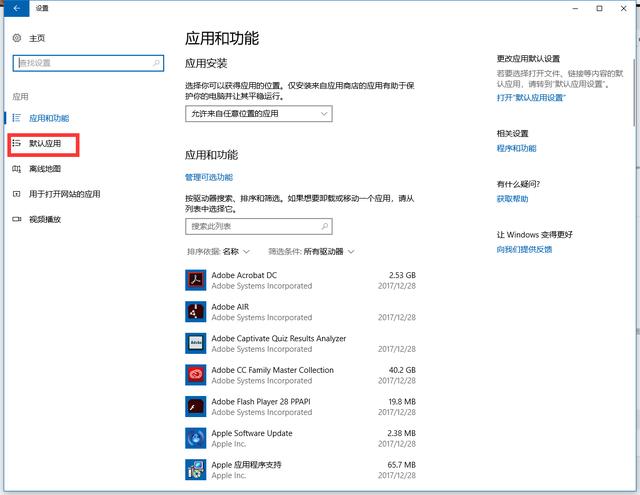Viewport: 640px width, 495px height.
Task: Click the Apple Software Update icon
Action: (195, 438)
